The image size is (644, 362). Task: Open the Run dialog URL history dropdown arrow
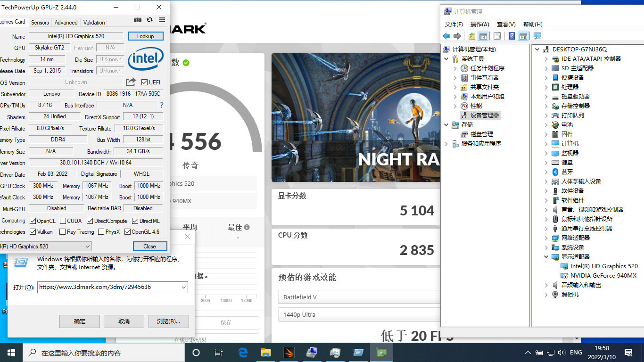[183, 287]
